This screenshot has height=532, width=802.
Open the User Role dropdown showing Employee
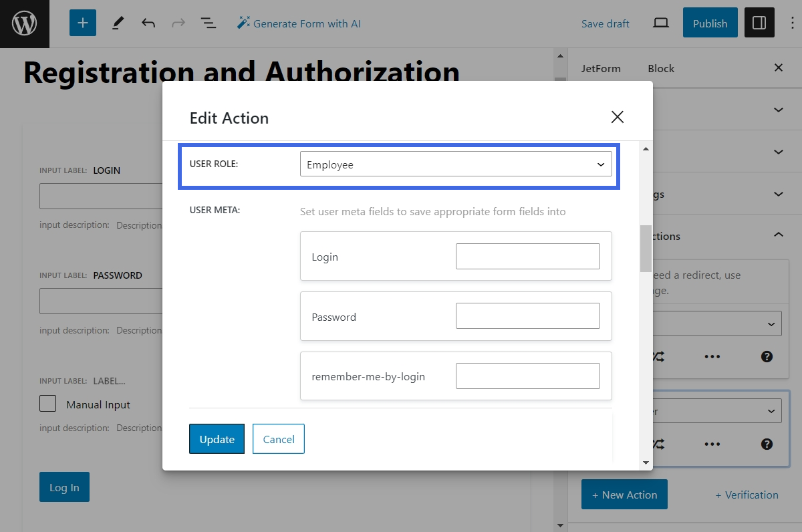(x=456, y=164)
